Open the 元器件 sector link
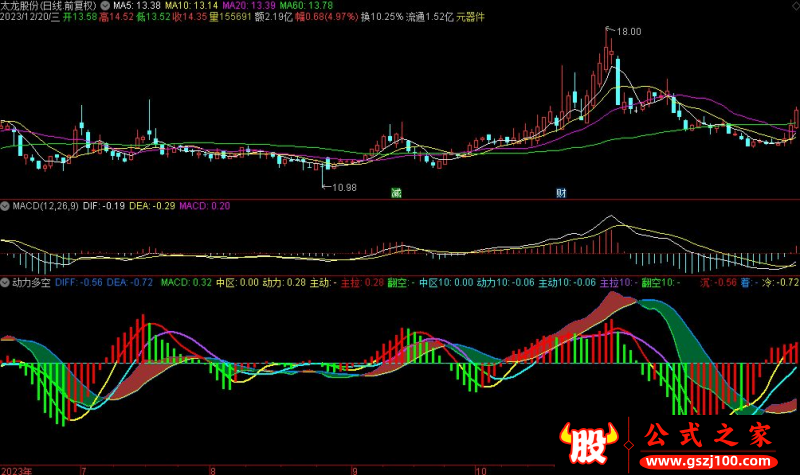 click(470, 17)
